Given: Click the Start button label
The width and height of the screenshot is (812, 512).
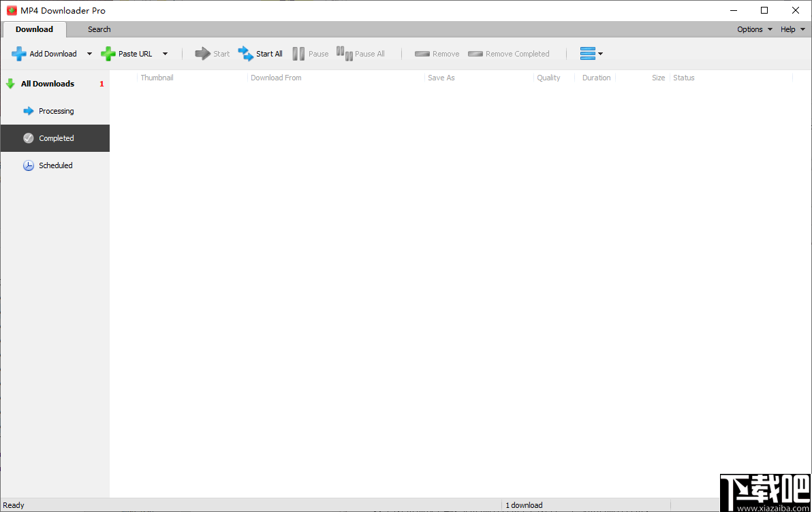Looking at the screenshot, I should pos(221,54).
